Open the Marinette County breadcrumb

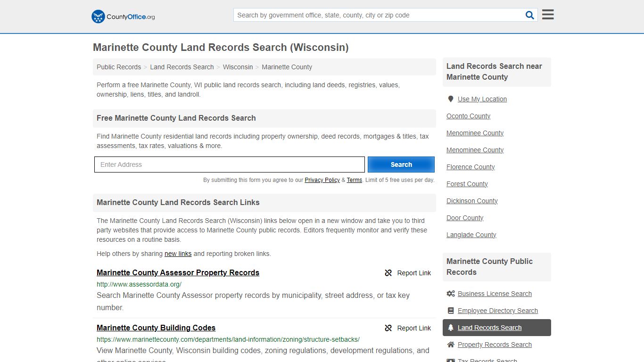(x=287, y=67)
